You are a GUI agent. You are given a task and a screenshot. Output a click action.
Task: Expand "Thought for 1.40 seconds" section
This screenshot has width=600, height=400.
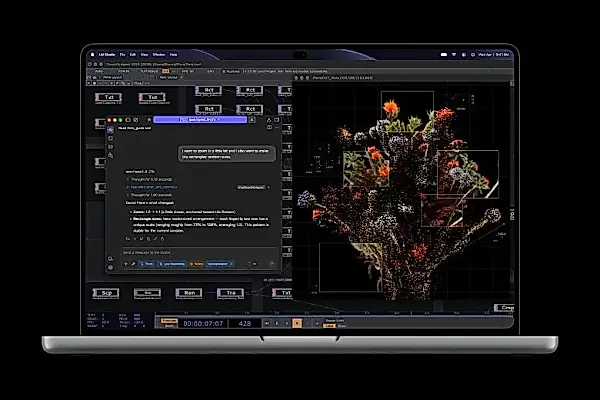(x=150, y=195)
